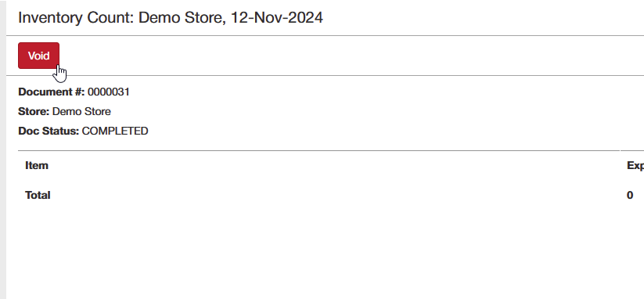The image size is (644, 299).
Task: Click the Total value 0
Action: (630, 195)
